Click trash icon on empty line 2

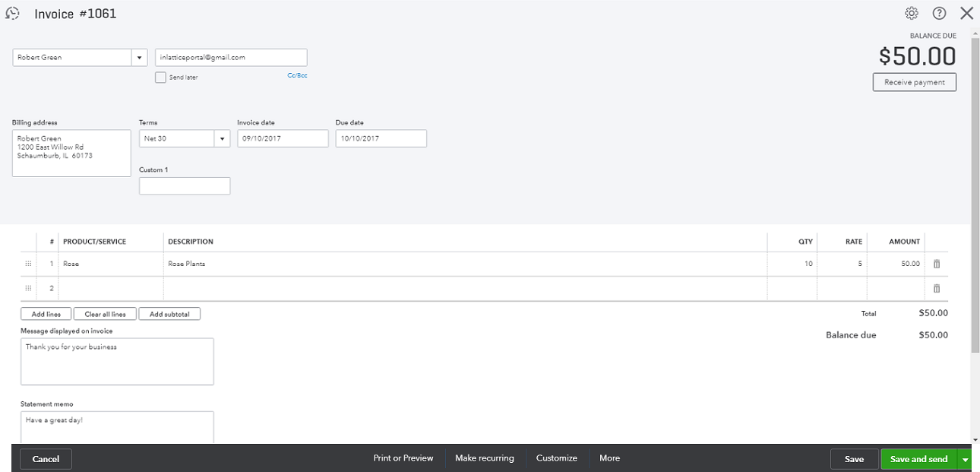point(936,289)
